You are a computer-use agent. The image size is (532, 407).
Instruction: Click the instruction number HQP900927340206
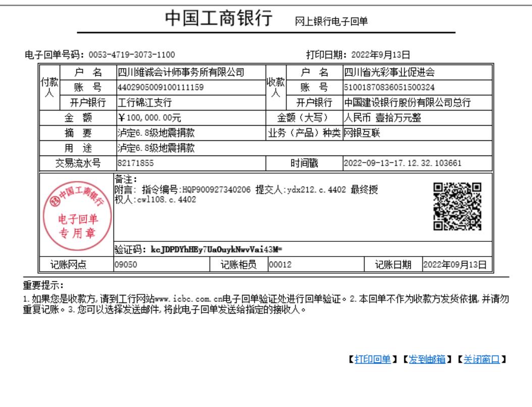[217, 190]
